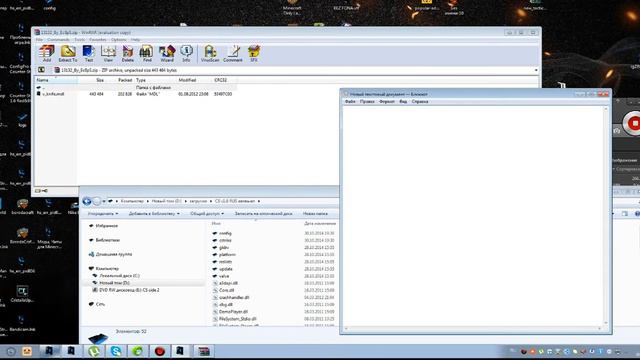Select the cstrike folder in Explorer list
This screenshot has height=360, width=640.
pos(225,240)
